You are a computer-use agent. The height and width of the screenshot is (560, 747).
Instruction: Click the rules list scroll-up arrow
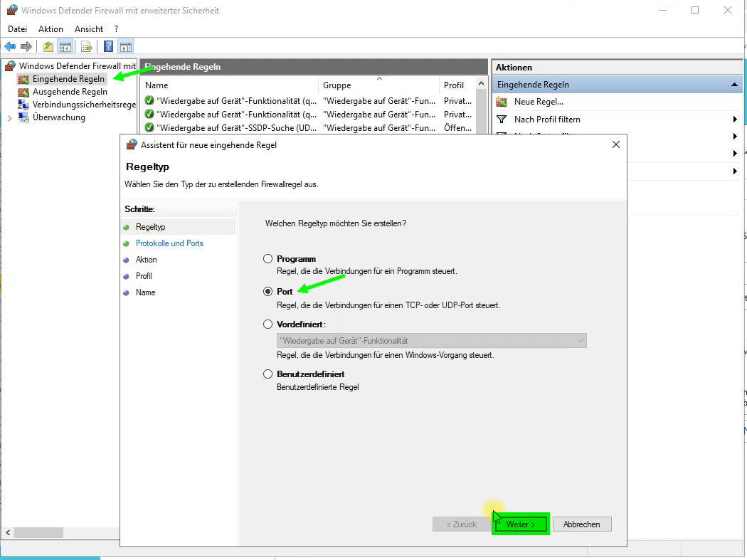click(x=481, y=84)
